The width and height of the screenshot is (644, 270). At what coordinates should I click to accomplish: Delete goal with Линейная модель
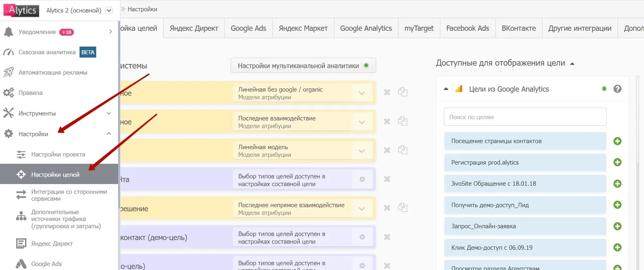pos(387,150)
